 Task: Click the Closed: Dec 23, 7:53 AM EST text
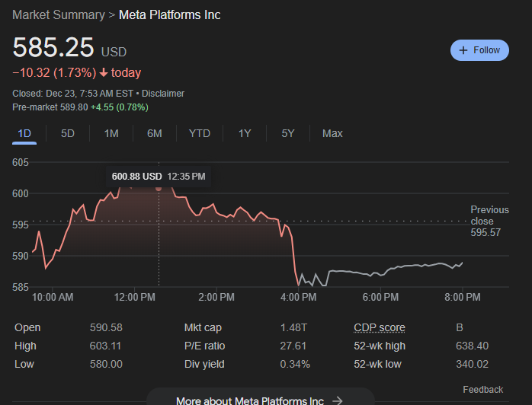[x=72, y=94]
